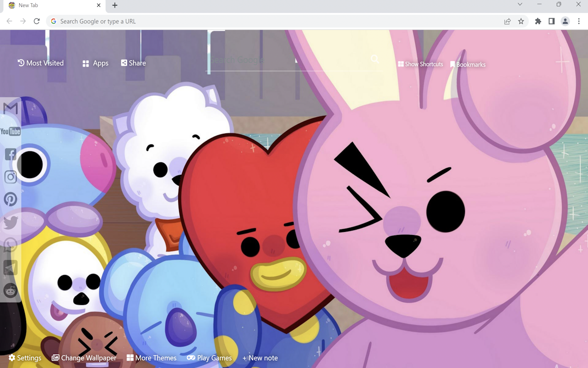Open Pinterest from the sidebar
The width and height of the screenshot is (588, 368).
(x=10, y=199)
